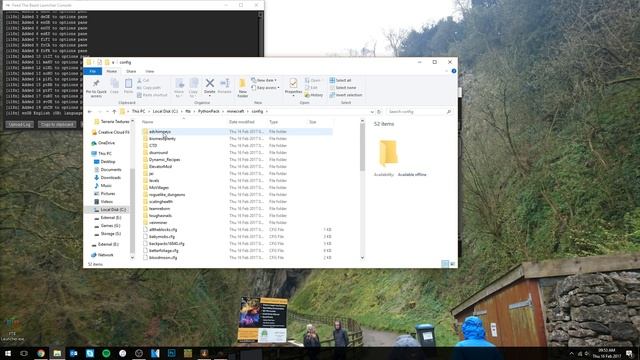The image size is (640, 360).
Task: Switch to the View ribbon tab
Action: tap(150, 71)
